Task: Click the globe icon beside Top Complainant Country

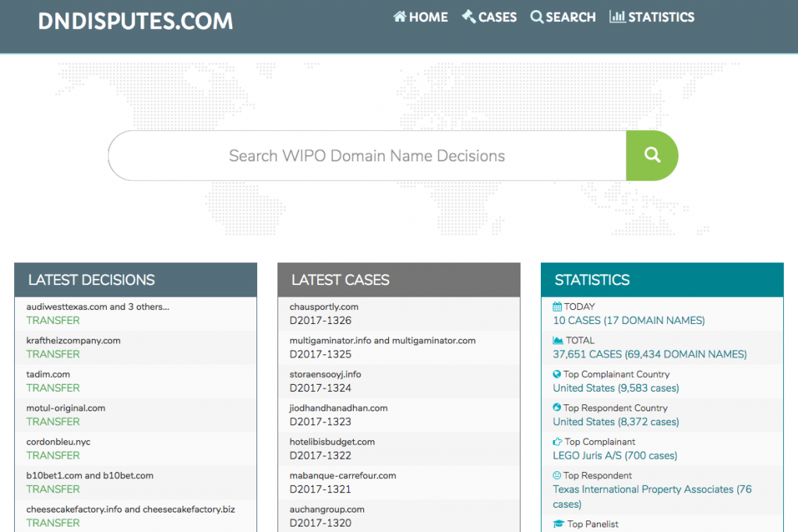Action: coord(556,374)
